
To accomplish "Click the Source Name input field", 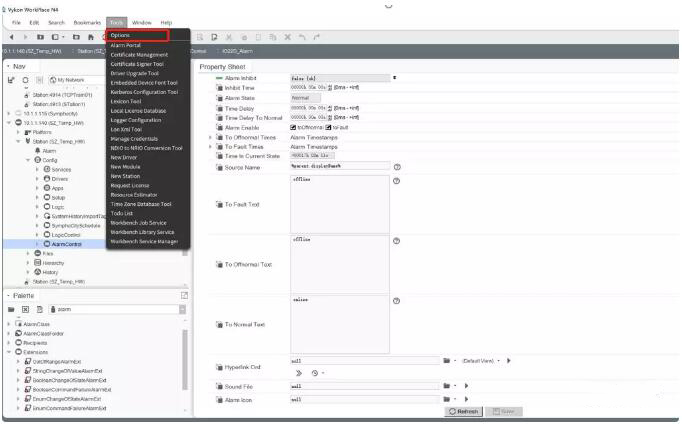I will (340, 166).
